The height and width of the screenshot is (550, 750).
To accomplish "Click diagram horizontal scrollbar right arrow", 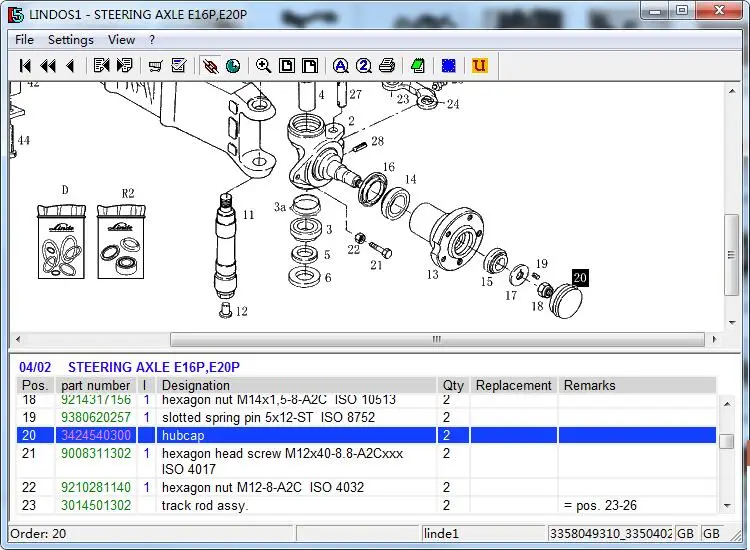I will 715,339.
